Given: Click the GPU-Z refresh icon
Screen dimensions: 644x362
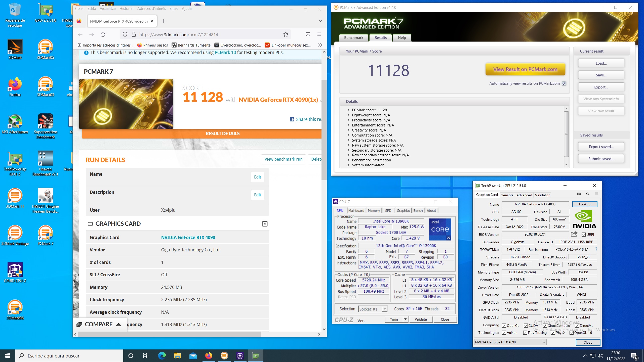Looking at the screenshot, I should pos(588,194).
